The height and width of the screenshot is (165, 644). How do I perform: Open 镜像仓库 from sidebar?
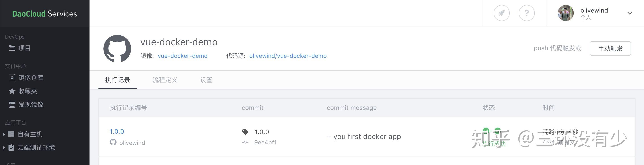click(30, 78)
